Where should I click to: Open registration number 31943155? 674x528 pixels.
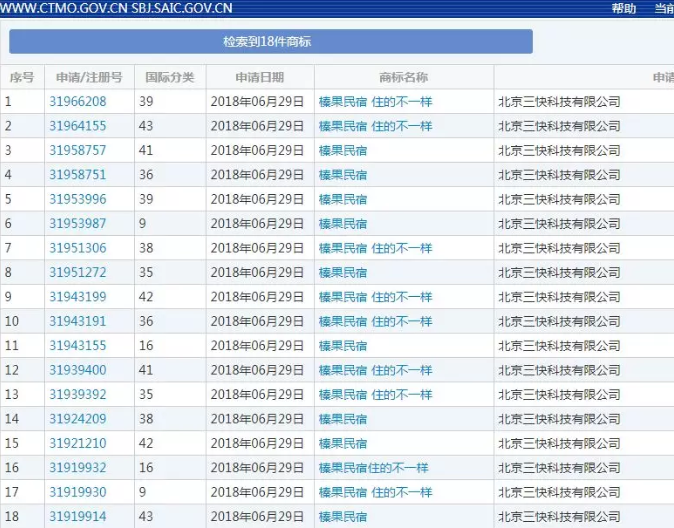[77, 346]
